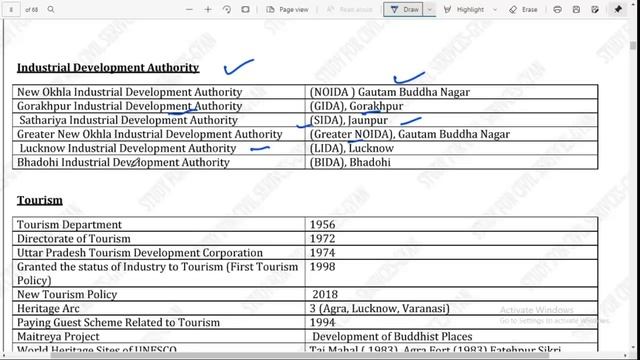Click "(Greater NOIDA), Gautam Buddha Nagar" cell

pos(451,134)
